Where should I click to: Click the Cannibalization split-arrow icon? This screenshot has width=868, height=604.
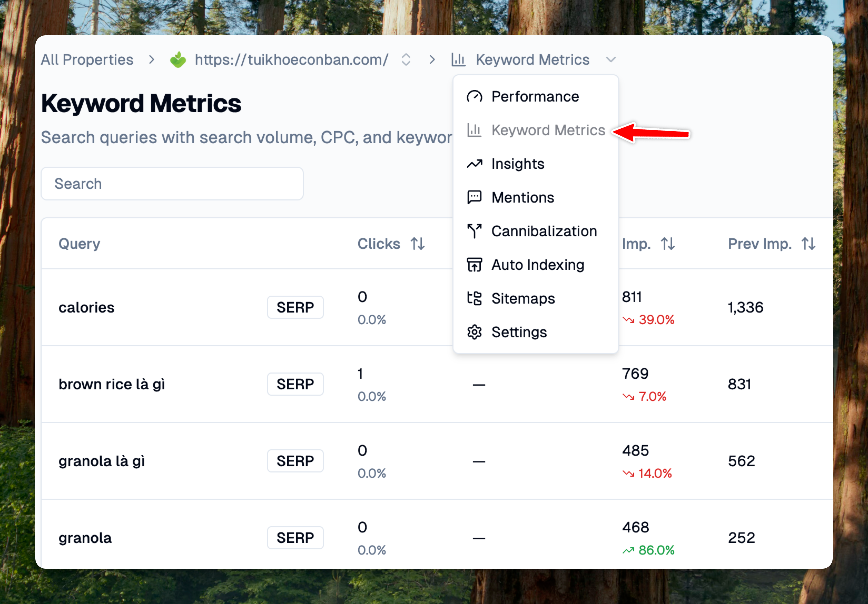474,231
